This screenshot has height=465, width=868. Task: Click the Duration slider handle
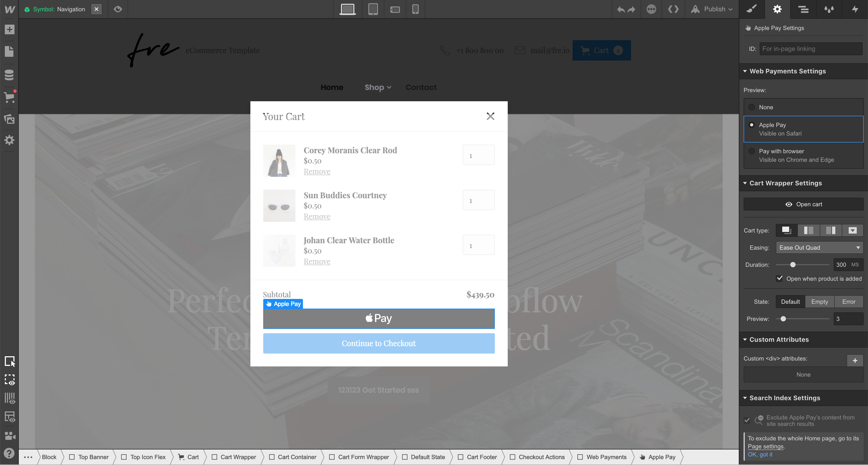pyautogui.click(x=793, y=265)
